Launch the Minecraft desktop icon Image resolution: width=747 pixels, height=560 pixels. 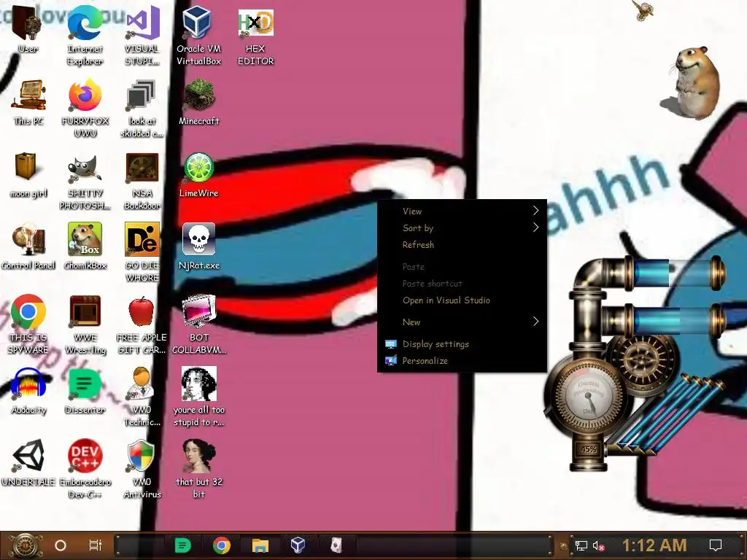pyautogui.click(x=199, y=102)
